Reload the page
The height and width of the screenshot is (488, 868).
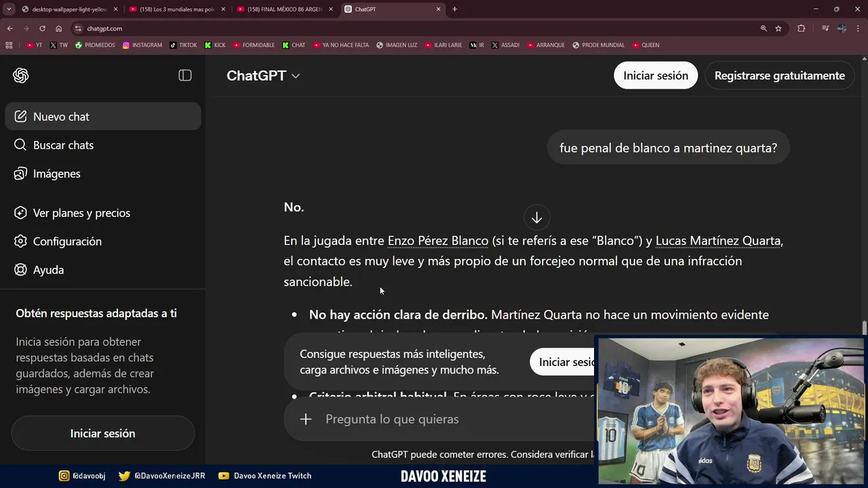click(x=42, y=28)
